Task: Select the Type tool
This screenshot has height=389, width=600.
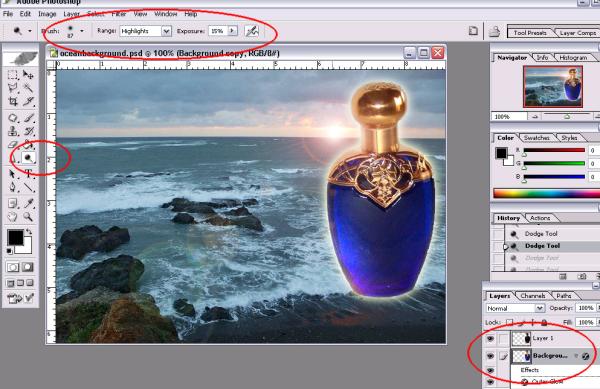Action: pos(28,174)
